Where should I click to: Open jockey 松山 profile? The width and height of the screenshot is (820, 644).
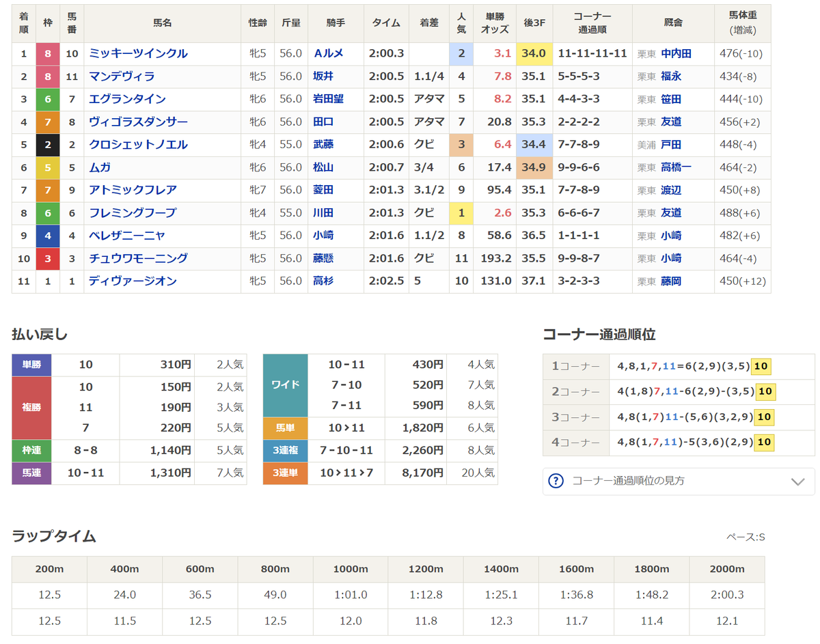tap(323, 167)
